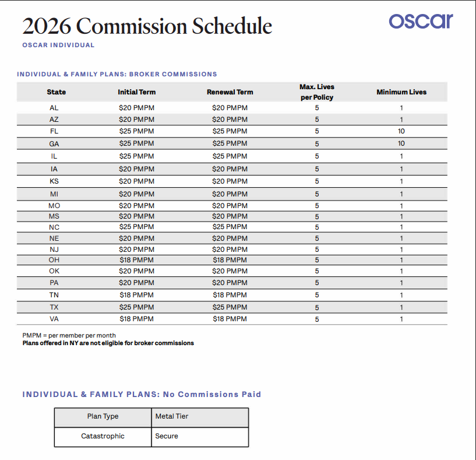
Task: Click the Renewal Term column header
Action: point(230,92)
